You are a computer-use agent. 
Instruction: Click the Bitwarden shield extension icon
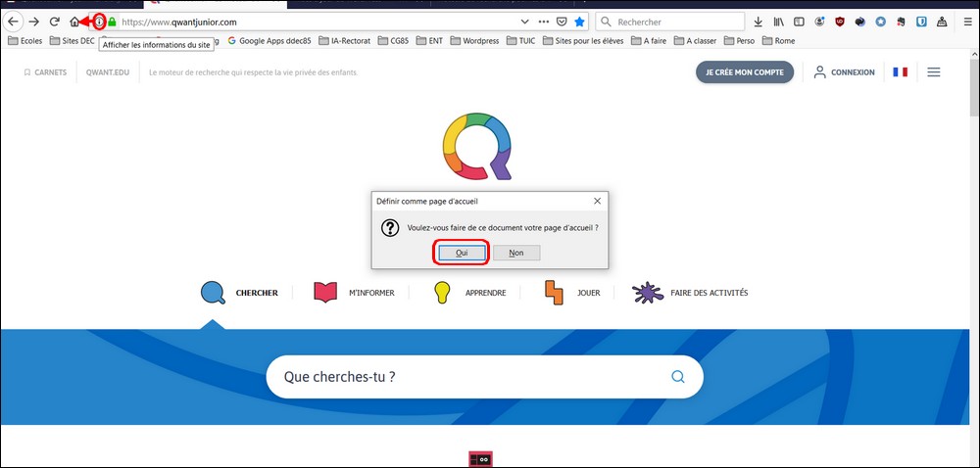(921, 22)
